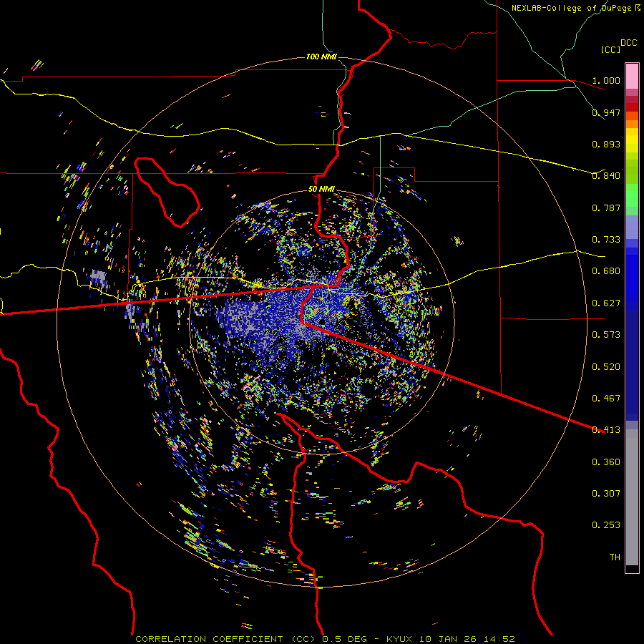
Task: Select the 0.253 legend value
Action: (x=606, y=525)
